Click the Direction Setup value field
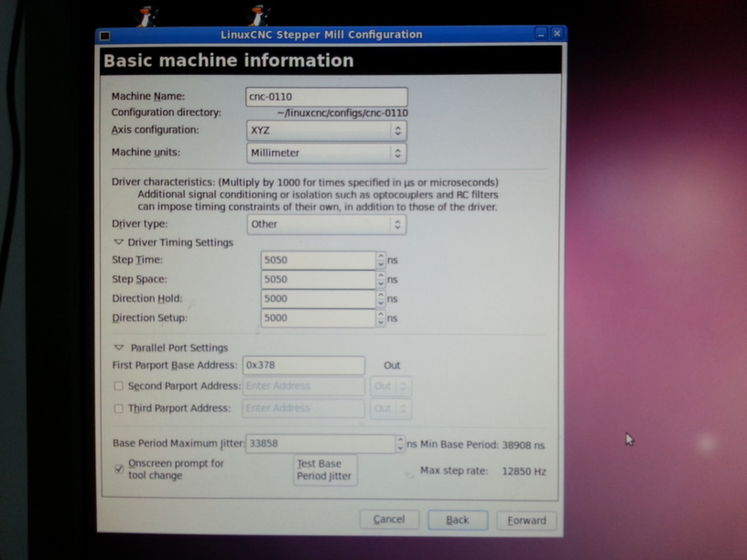The width and height of the screenshot is (747, 560). 319,318
